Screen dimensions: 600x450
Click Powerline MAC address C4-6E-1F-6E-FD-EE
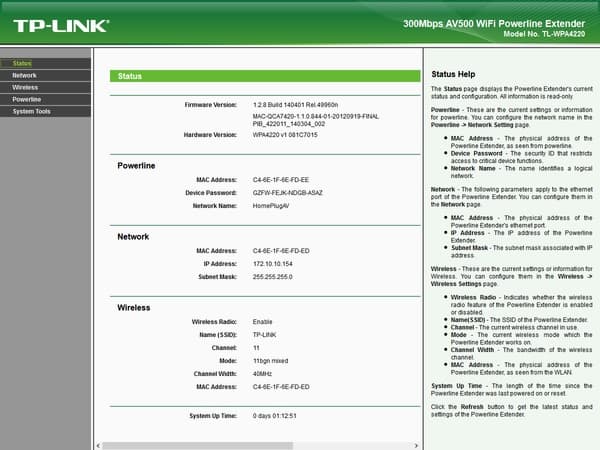pyautogui.click(x=280, y=180)
